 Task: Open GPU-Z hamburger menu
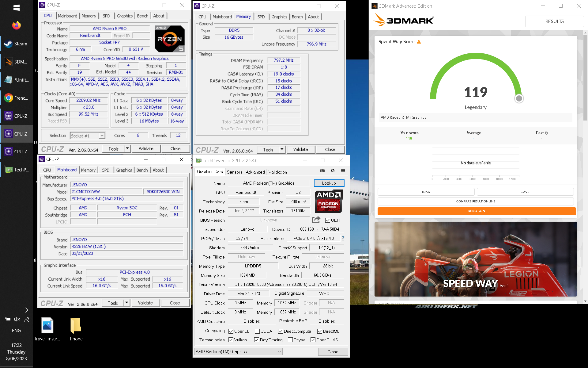pos(343,171)
